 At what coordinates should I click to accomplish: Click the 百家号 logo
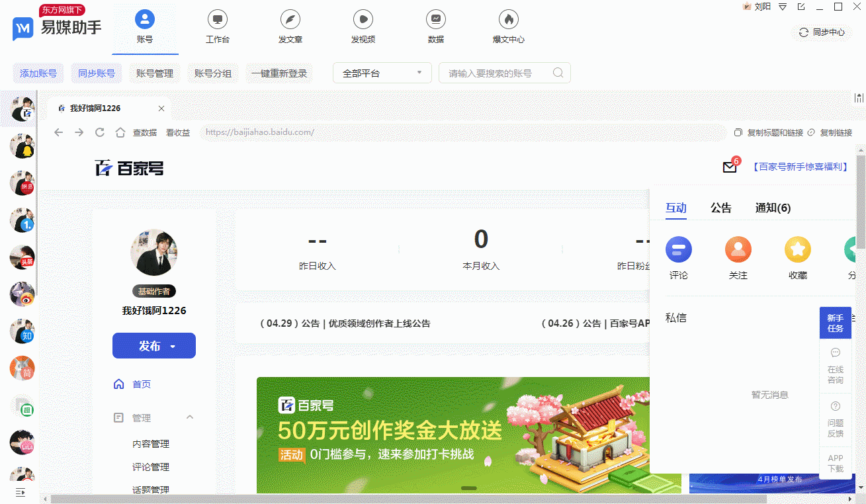click(129, 168)
